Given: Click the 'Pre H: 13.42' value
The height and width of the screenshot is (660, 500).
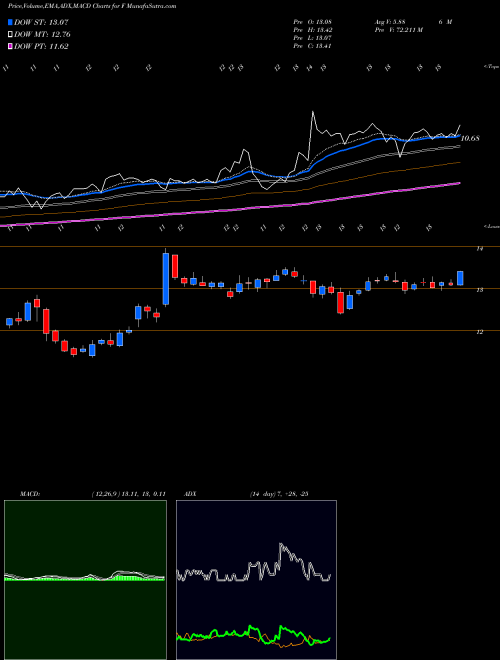Looking at the screenshot, I should point(313,30).
